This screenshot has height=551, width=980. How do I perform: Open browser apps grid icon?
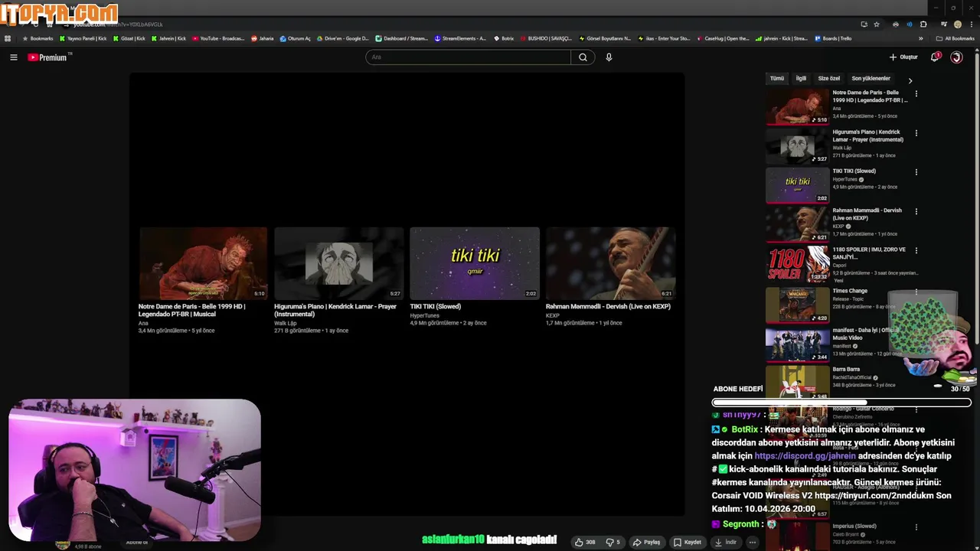click(x=8, y=38)
